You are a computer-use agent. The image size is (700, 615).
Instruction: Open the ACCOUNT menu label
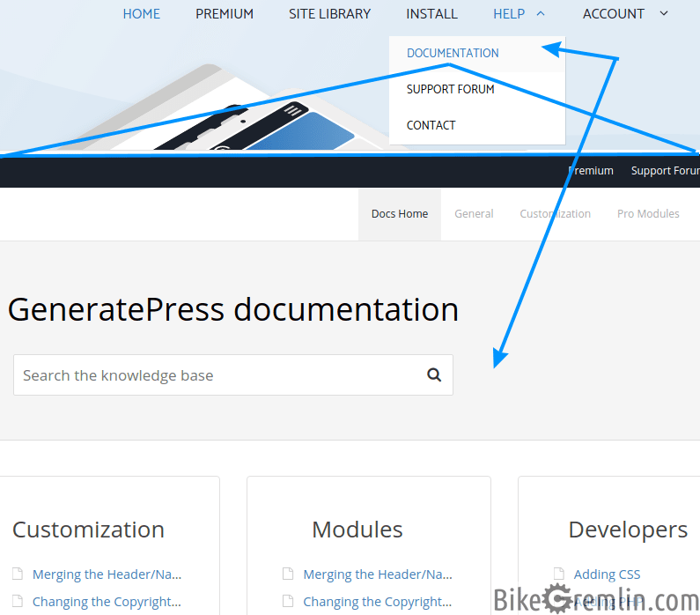click(x=613, y=14)
